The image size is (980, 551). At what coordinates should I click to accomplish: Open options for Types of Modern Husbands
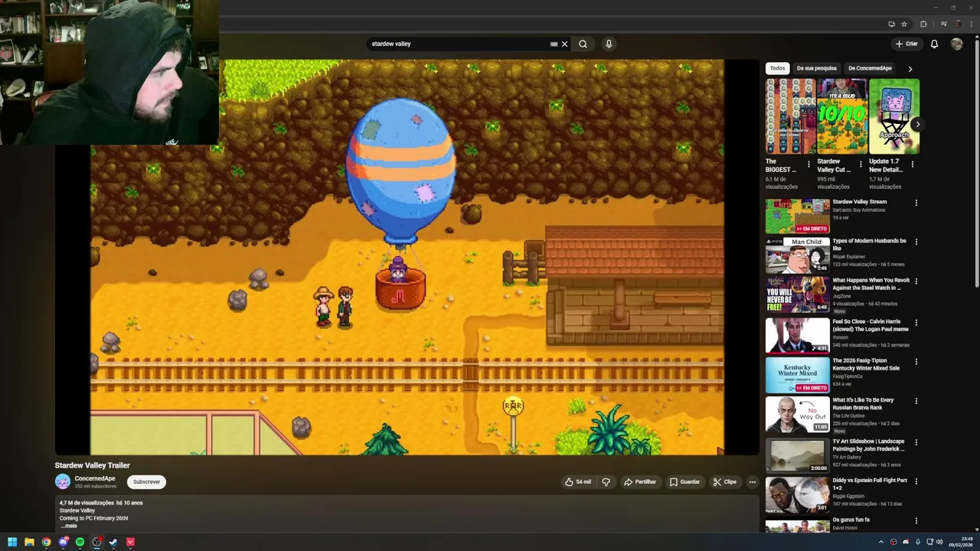click(916, 242)
